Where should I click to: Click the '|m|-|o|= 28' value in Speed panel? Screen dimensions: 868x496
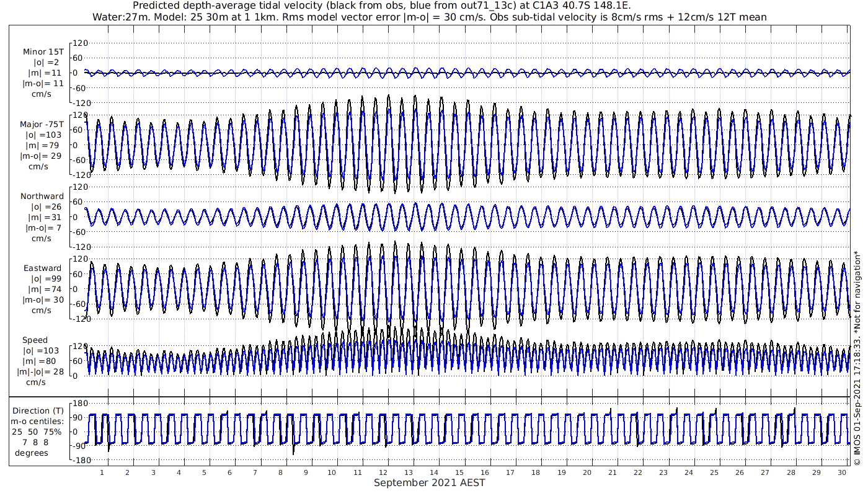(x=41, y=372)
